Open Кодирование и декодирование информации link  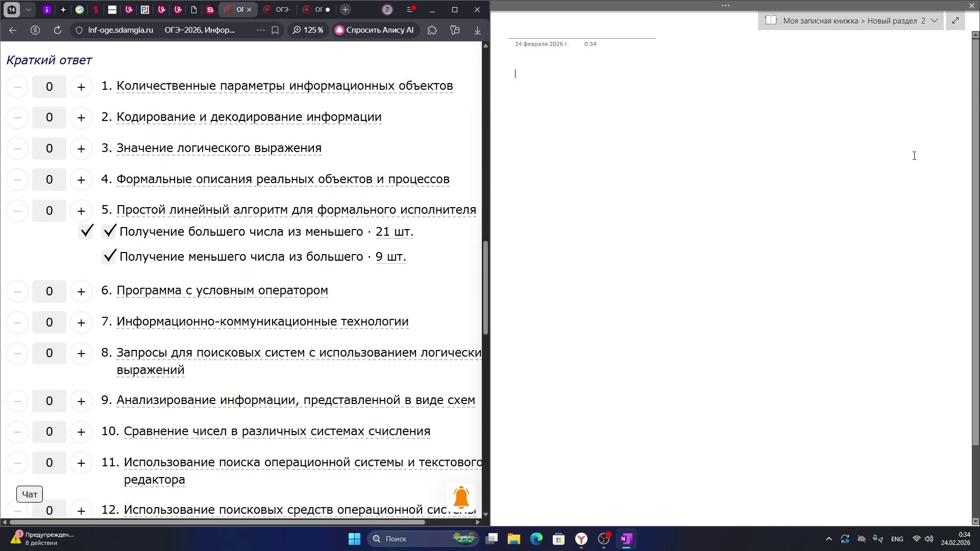[x=249, y=117]
